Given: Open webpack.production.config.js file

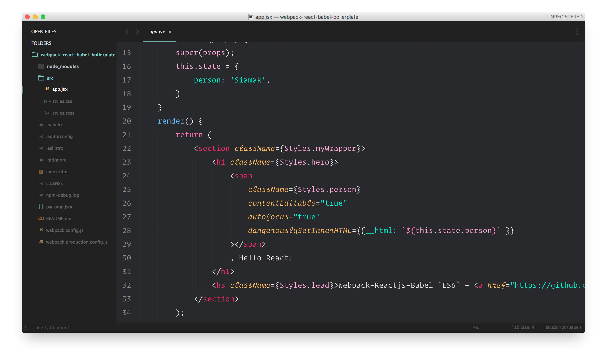Looking at the screenshot, I should coord(76,242).
